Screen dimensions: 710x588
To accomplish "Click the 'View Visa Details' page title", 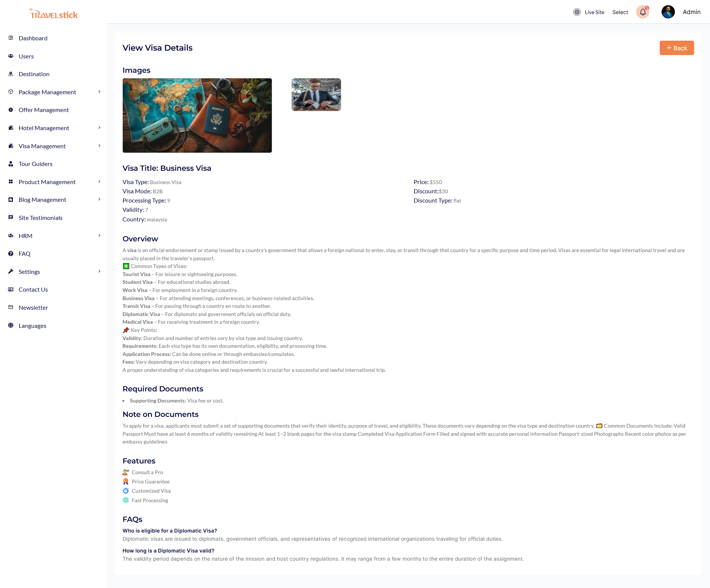I will coord(158,48).
